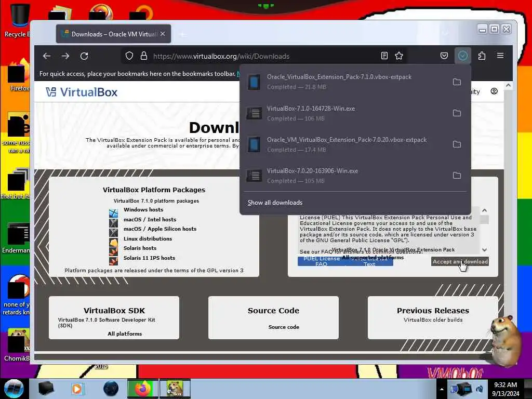View site security padlock info
Screen dimensions: 532x399
click(x=144, y=56)
